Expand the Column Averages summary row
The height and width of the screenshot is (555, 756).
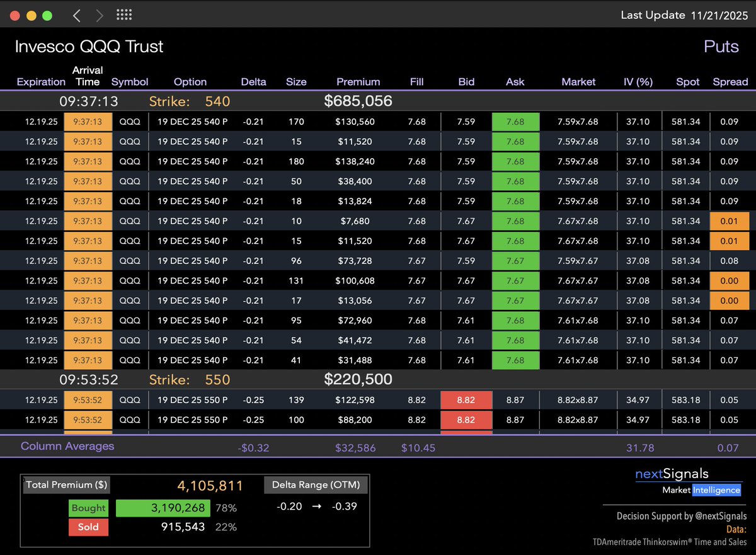point(68,446)
